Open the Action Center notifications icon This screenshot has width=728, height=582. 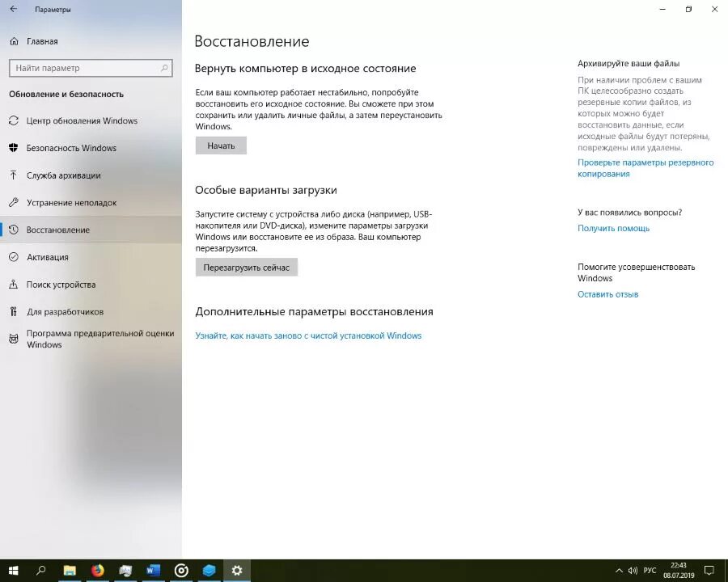(x=709, y=571)
